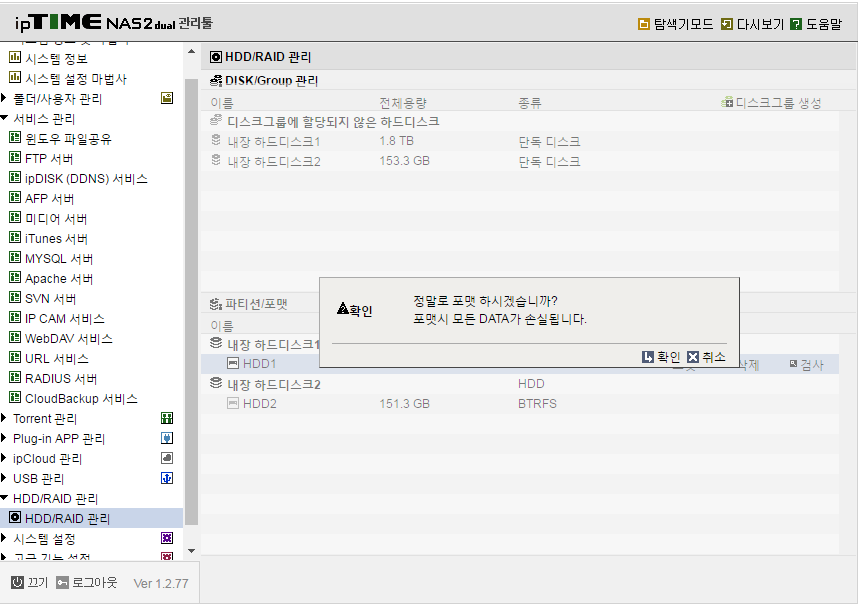Collapse HDD/RAID 관리 parent node
The width and height of the screenshot is (861, 604).
[x=4, y=498]
